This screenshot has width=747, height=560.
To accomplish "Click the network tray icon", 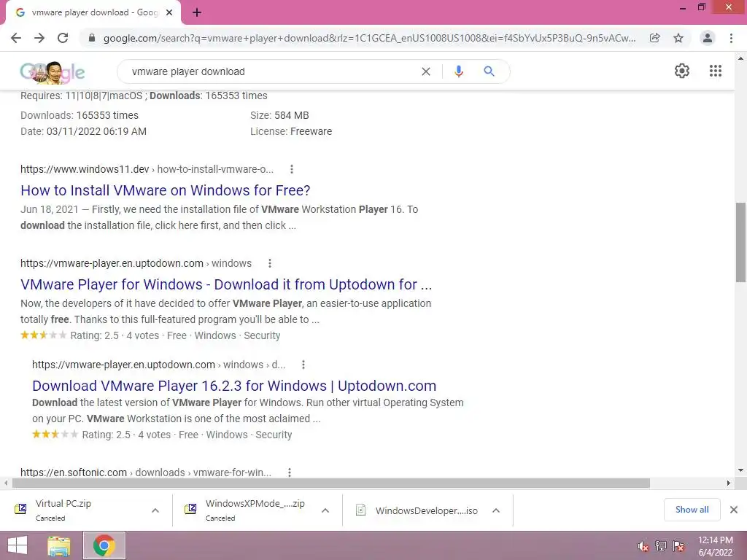I will click(660, 546).
